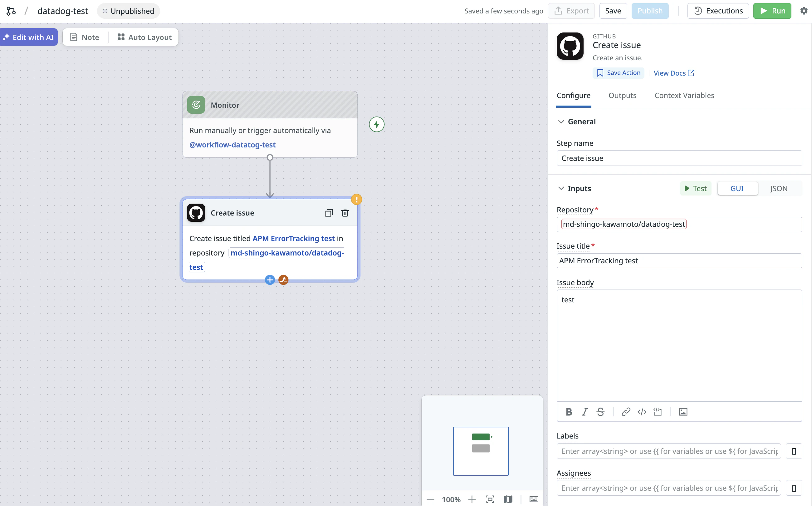Image resolution: width=812 pixels, height=506 pixels.
Task: Click the Export button
Action: [x=571, y=11]
